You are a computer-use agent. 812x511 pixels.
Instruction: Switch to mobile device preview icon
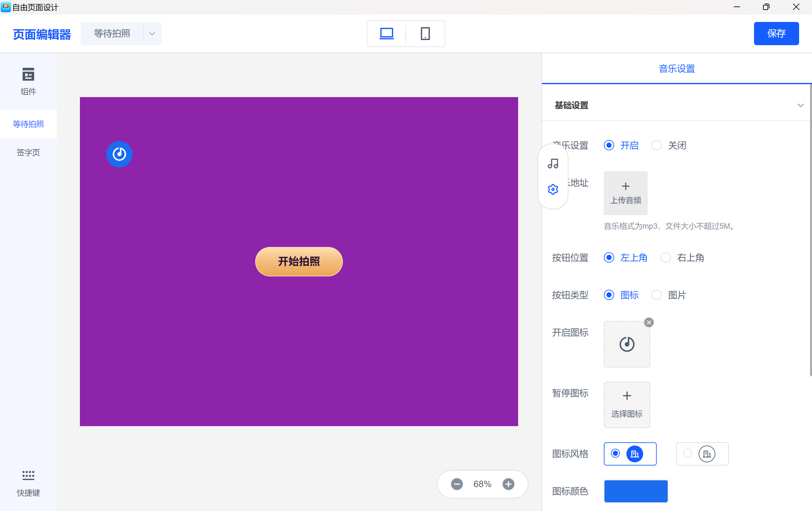coord(425,34)
